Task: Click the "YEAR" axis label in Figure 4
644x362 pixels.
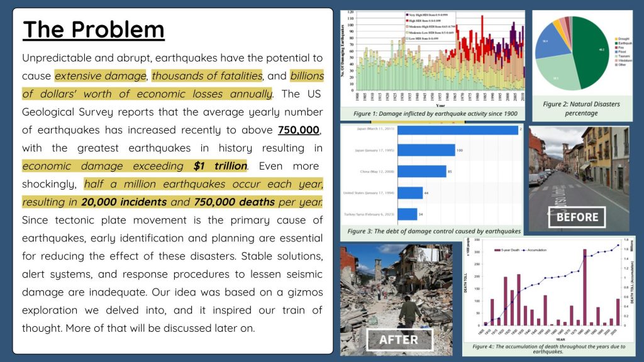Action: pyautogui.click(x=560, y=339)
